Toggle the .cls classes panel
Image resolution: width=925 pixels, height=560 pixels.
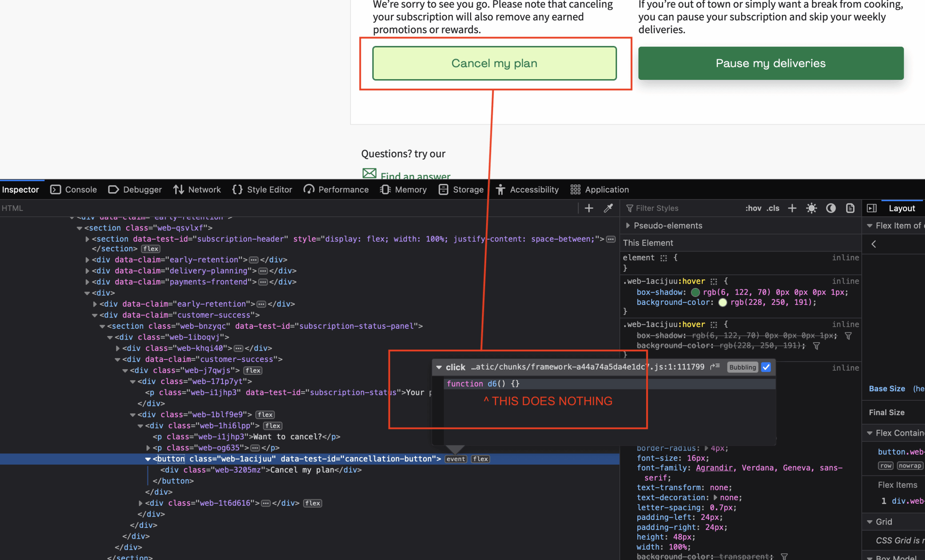coord(773,208)
